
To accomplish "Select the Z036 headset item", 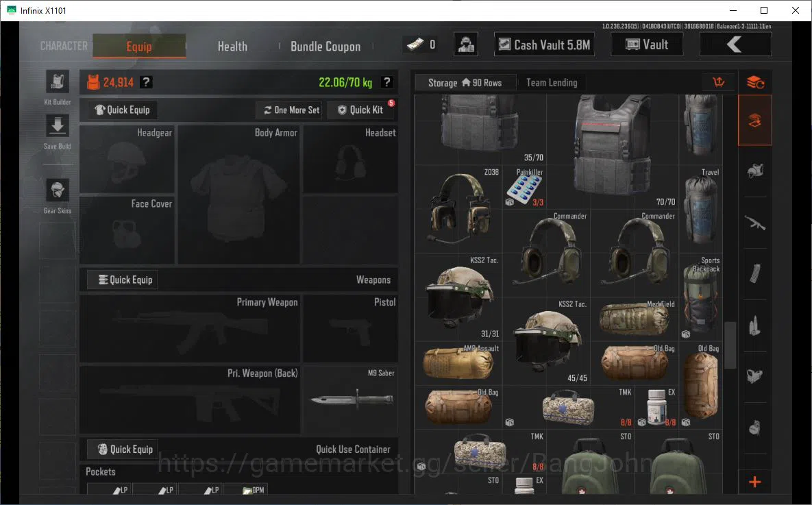I will pyautogui.click(x=458, y=209).
